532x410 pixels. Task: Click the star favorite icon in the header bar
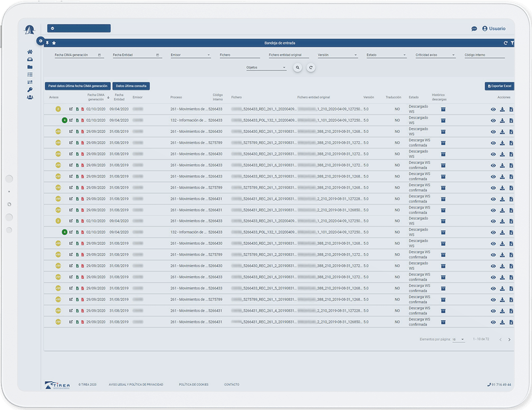(x=54, y=43)
